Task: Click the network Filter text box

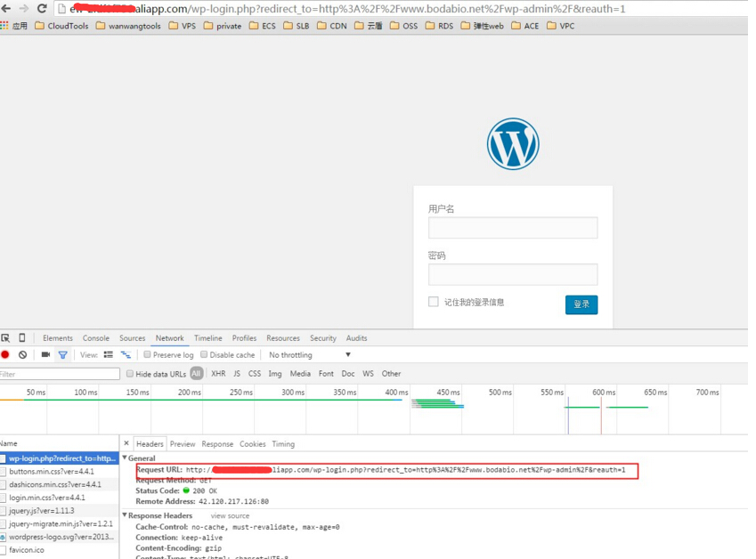Action: 60,374
